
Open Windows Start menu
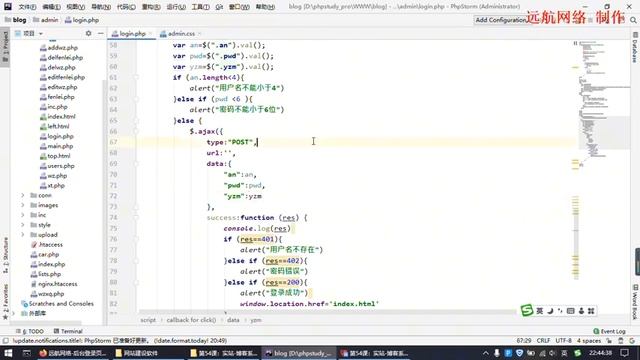click(8, 353)
